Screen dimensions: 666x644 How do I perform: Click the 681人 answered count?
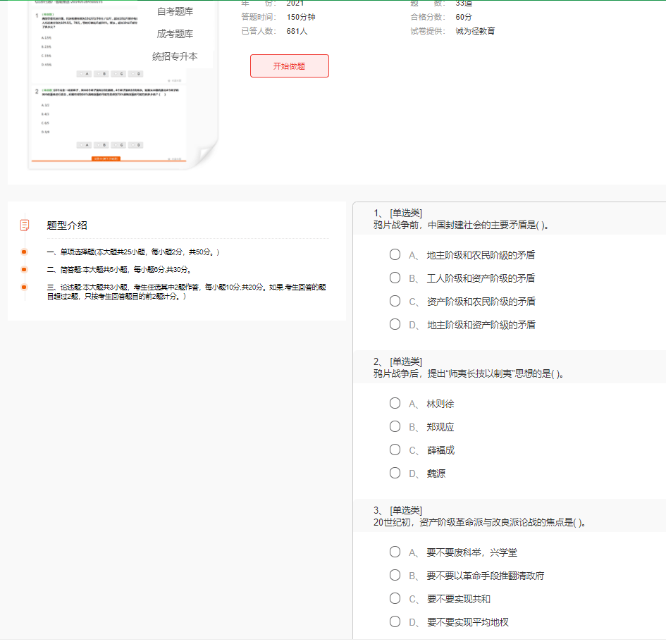[297, 31]
